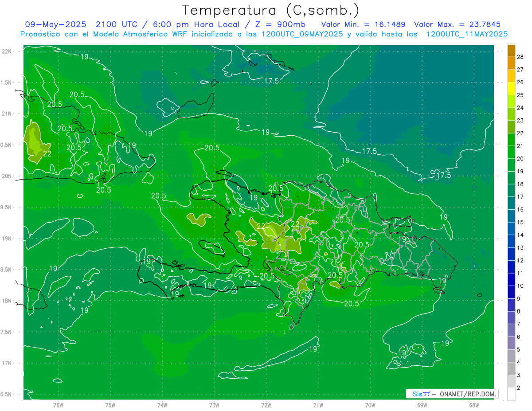Click the '22N' latitude axis label
Viewport: 532px width, 411px height.
click(x=8, y=51)
